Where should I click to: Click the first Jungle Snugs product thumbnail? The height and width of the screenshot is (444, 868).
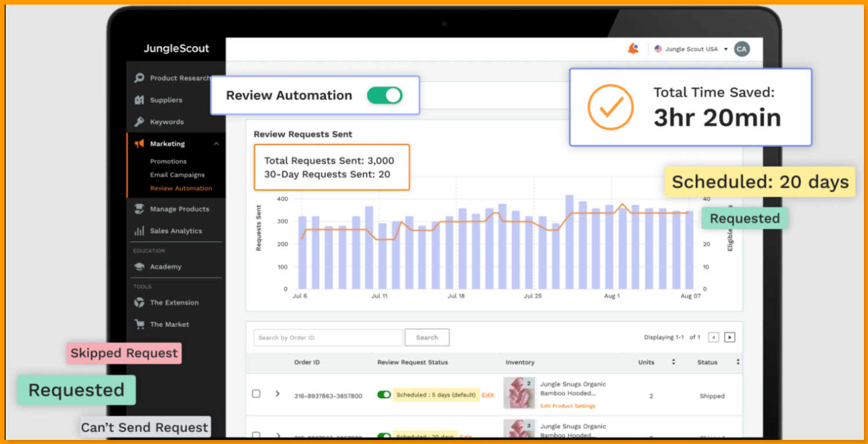point(519,394)
